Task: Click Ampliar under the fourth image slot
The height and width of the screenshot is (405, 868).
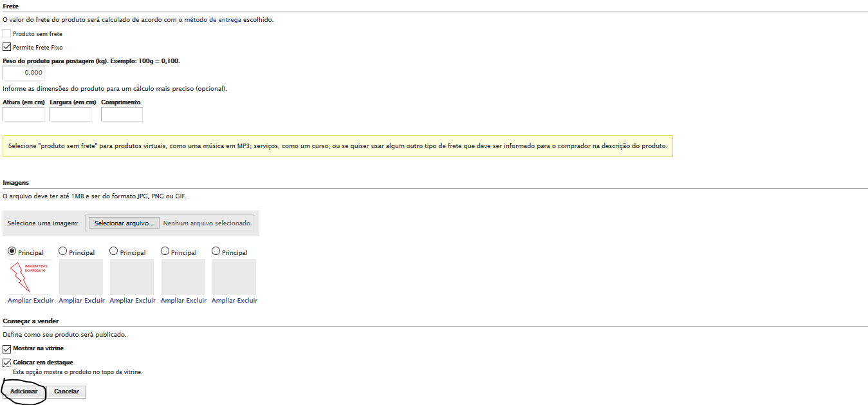Action: [x=172, y=301]
